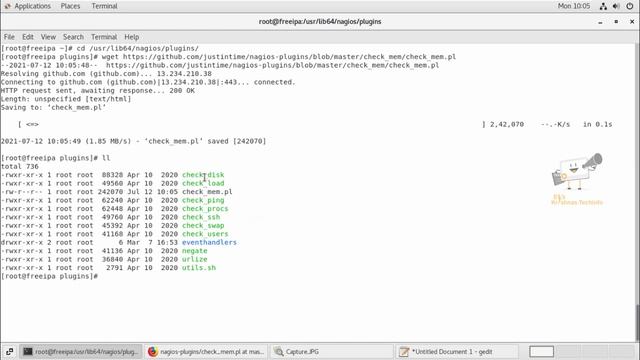Open the Places menu
Image resolution: width=640 pixels, height=360 pixels.
coord(70,6)
